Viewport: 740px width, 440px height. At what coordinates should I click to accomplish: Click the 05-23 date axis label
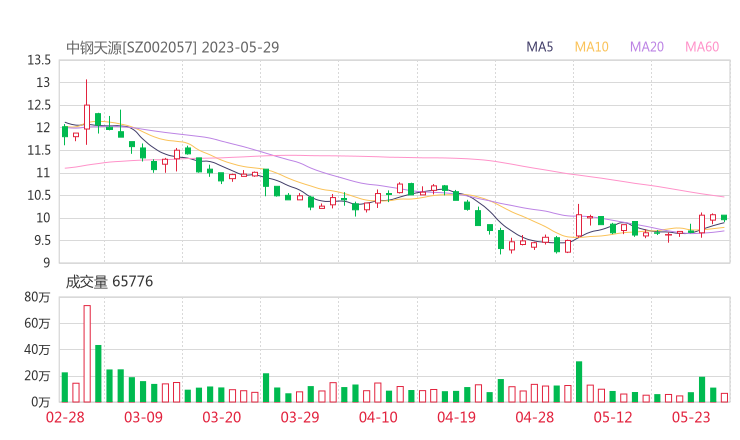(692, 418)
